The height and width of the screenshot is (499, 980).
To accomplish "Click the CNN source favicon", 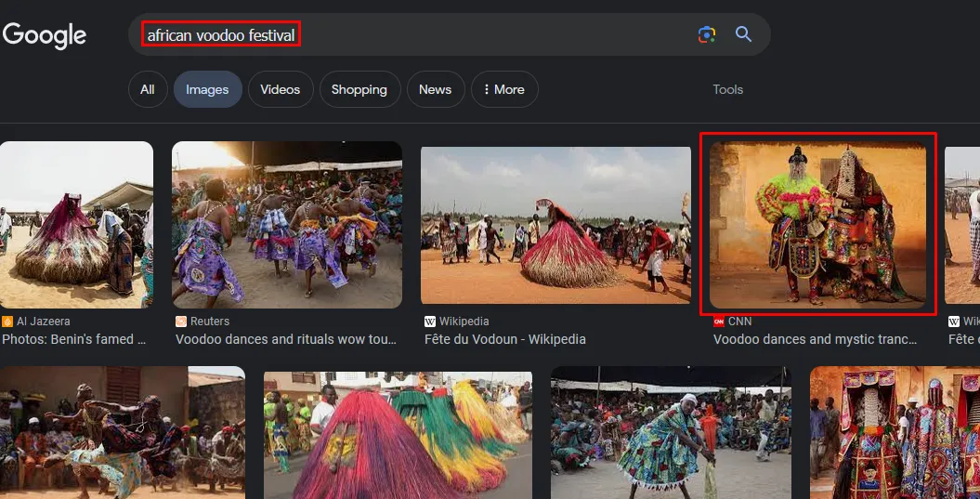I will (x=719, y=322).
